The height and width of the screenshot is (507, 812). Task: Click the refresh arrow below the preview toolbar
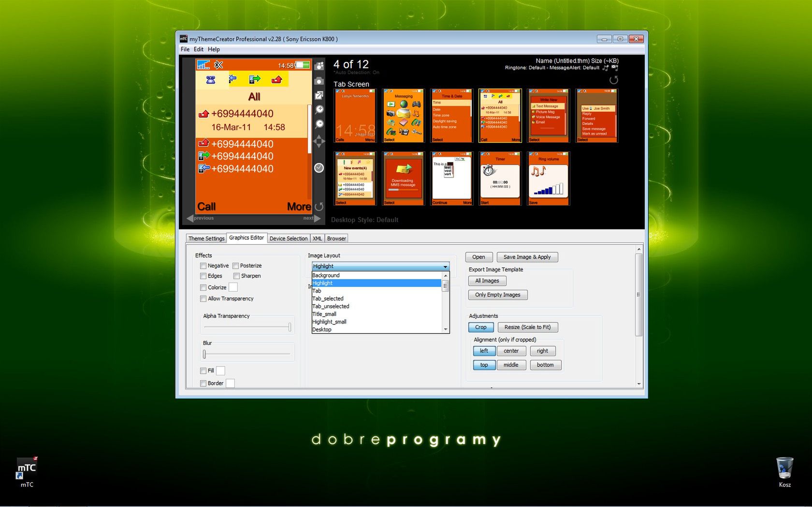point(319,207)
